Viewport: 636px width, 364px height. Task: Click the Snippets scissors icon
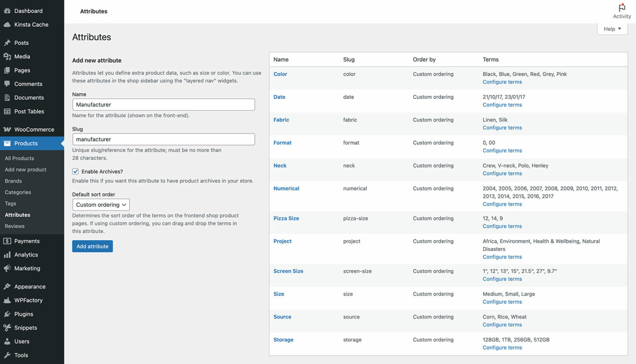[7, 328]
